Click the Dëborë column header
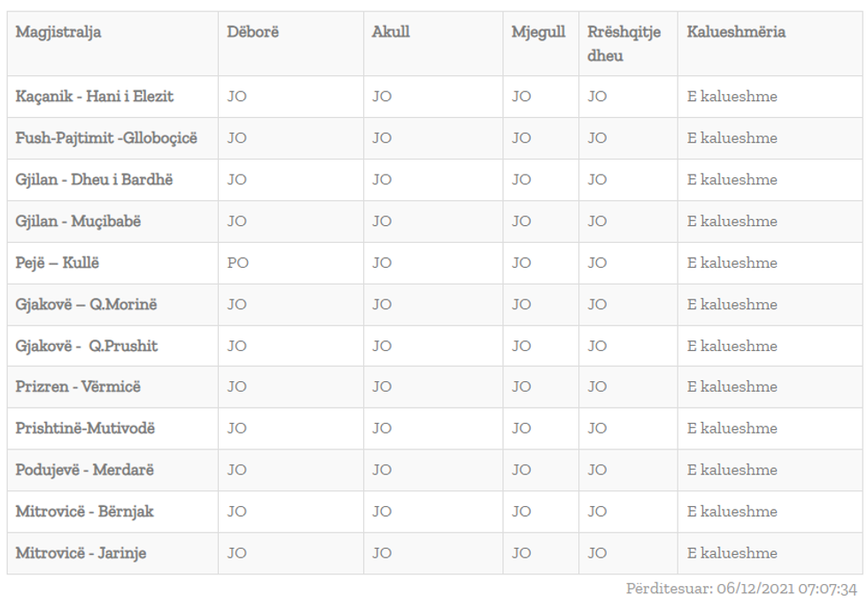 click(252, 33)
